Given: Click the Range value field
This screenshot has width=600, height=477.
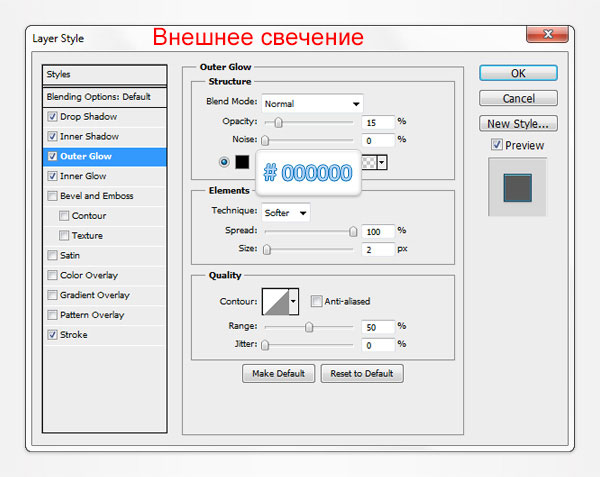Looking at the screenshot, I should (x=378, y=327).
